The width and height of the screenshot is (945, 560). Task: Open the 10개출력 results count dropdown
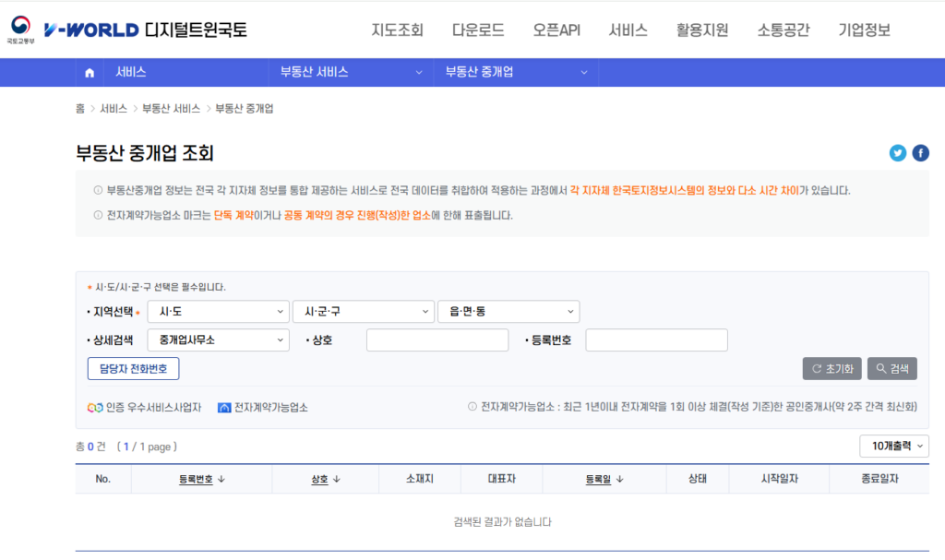click(893, 446)
